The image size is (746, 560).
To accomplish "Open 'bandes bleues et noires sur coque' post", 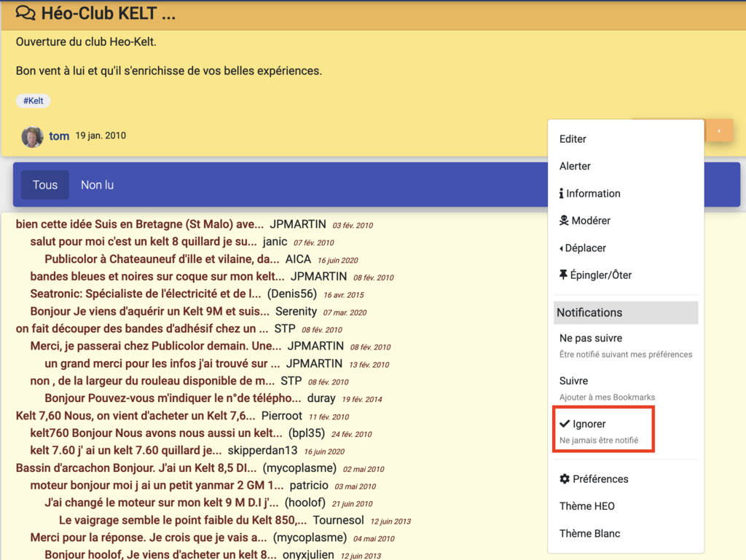I will 157,277.
